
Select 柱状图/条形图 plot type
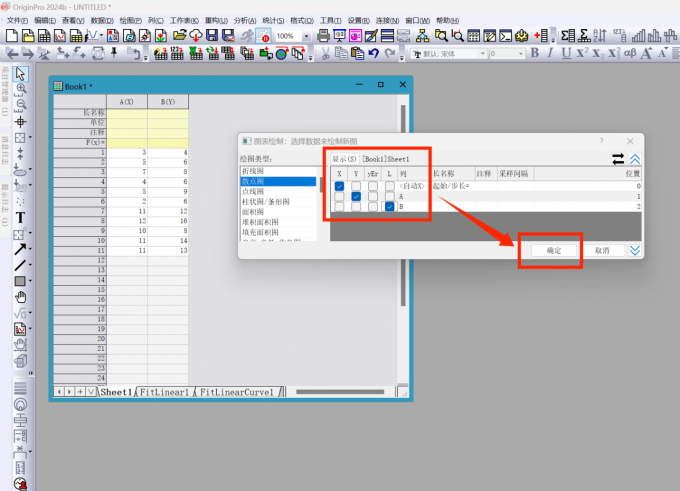[x=265, y=202]
